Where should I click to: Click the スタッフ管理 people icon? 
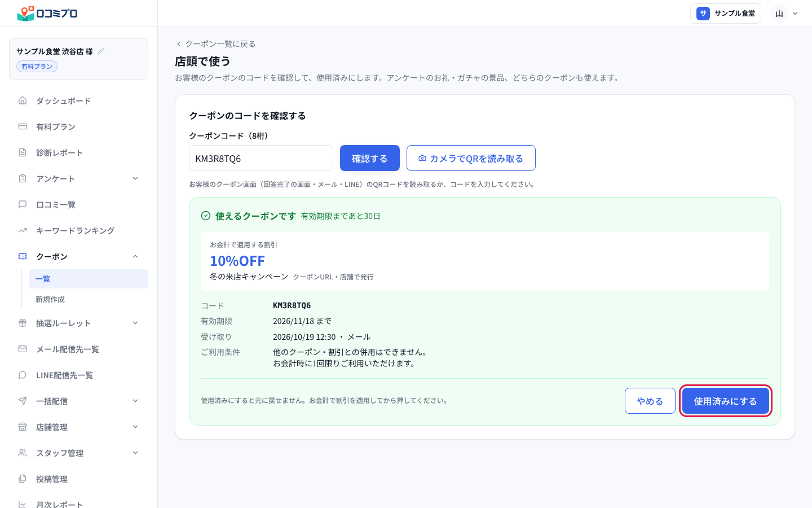click(x=23, y=453)
